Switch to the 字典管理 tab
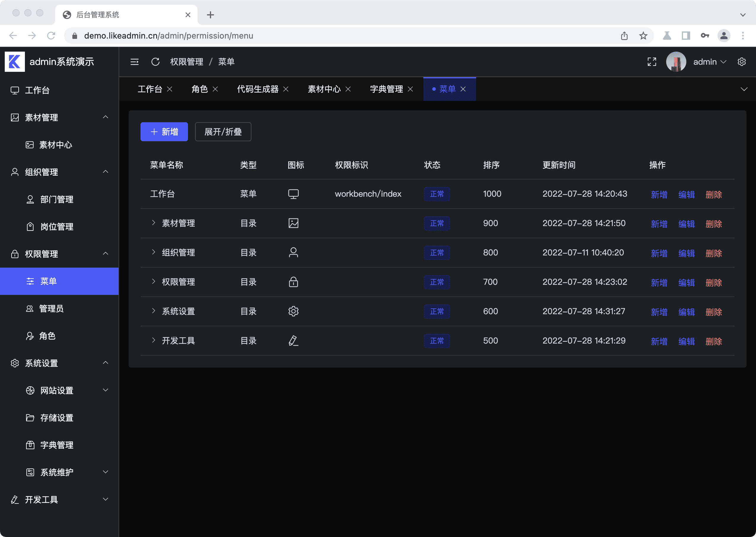Screen dimensions: 756x537 [x=386, y=89]
